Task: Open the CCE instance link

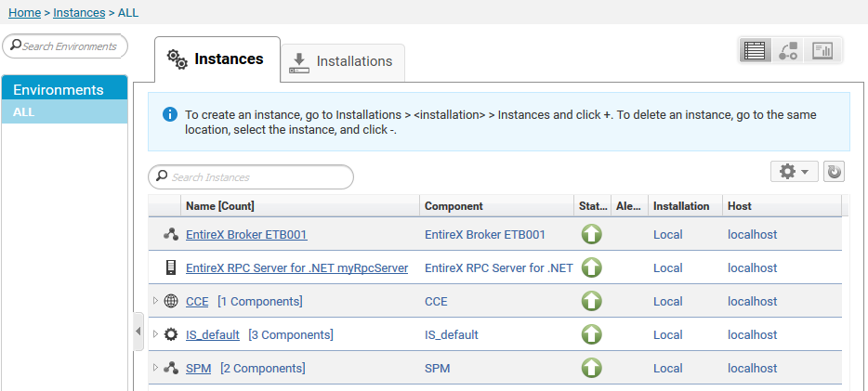Action: click(197, 302)
